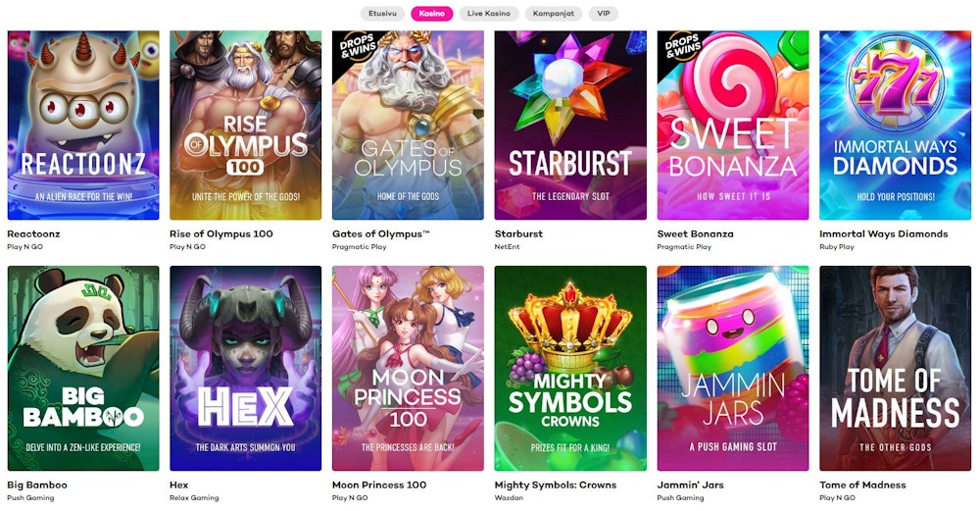Go to the VIP tab
980x511 pixels.
(x=604, y=14)
